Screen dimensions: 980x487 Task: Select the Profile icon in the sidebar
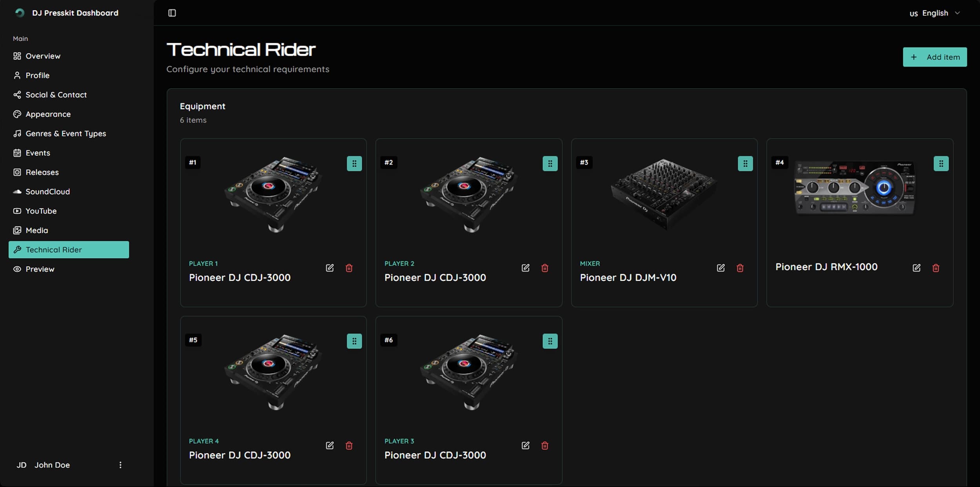[x=17, y=75]
